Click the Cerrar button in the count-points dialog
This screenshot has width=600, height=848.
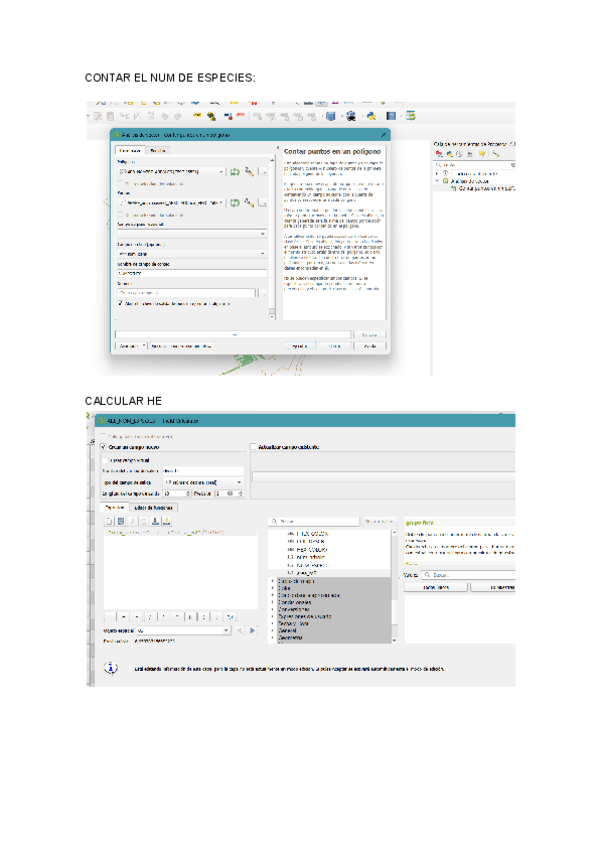[x=335, y=346]
